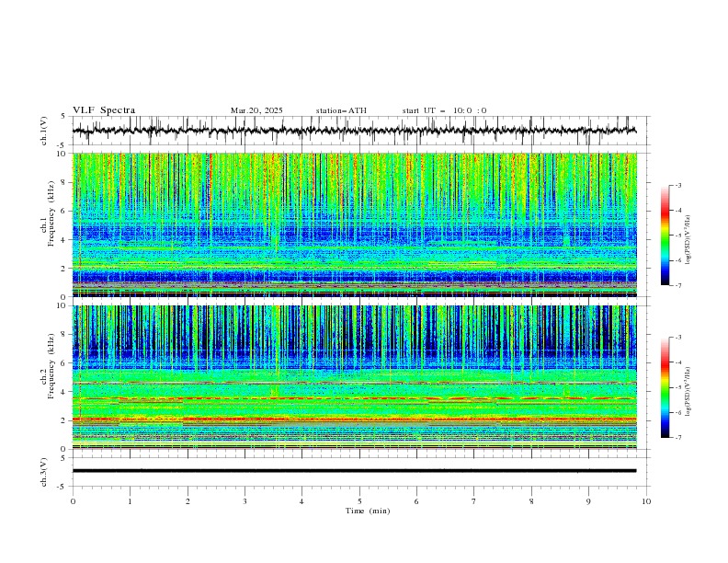Screen dimensions: 728x563
Task: Click time axis tick label '5'
Action: click(x=359, y=501)
